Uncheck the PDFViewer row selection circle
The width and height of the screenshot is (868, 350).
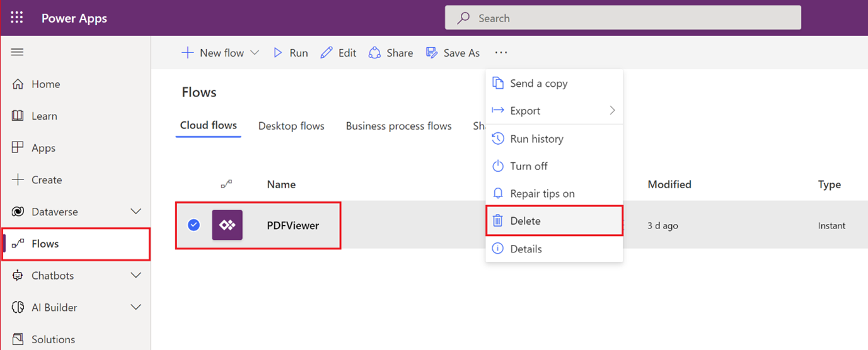tap(194, 225)
